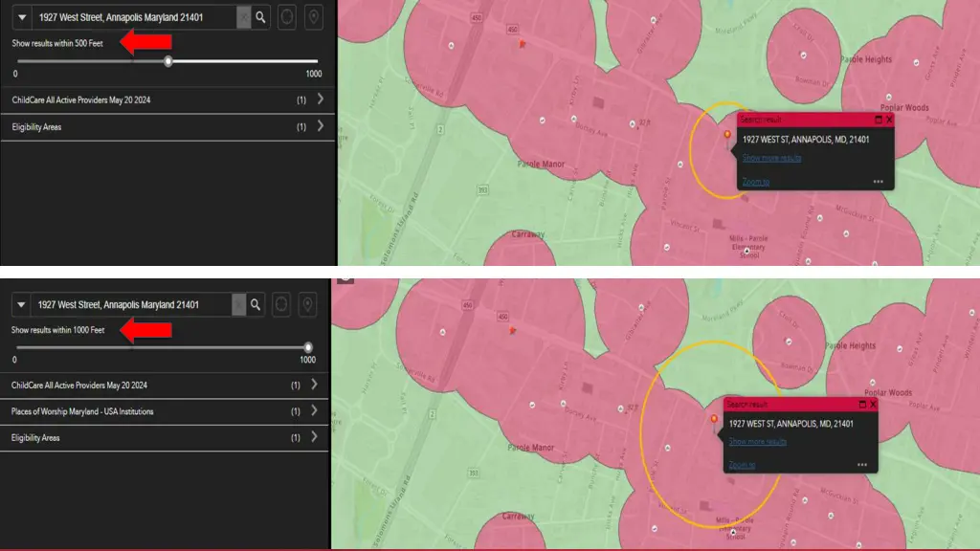Viewport: 980px width, 551px height.
Task: Expand the Places of Worship Maryland chevron
Action: pos(314,411)
